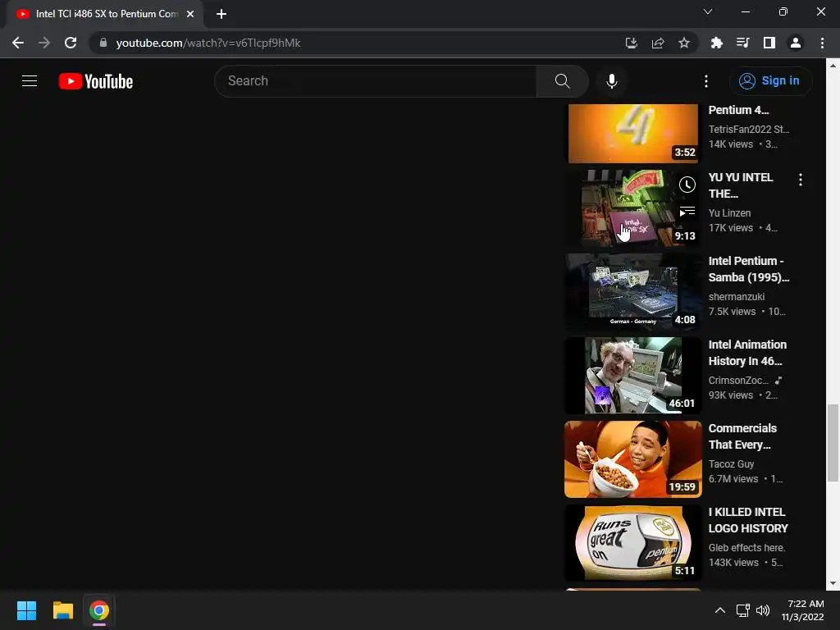840x630 pixels.
Task: Add YU YU INTEL video to Watch later
Action: click(687, 185)
